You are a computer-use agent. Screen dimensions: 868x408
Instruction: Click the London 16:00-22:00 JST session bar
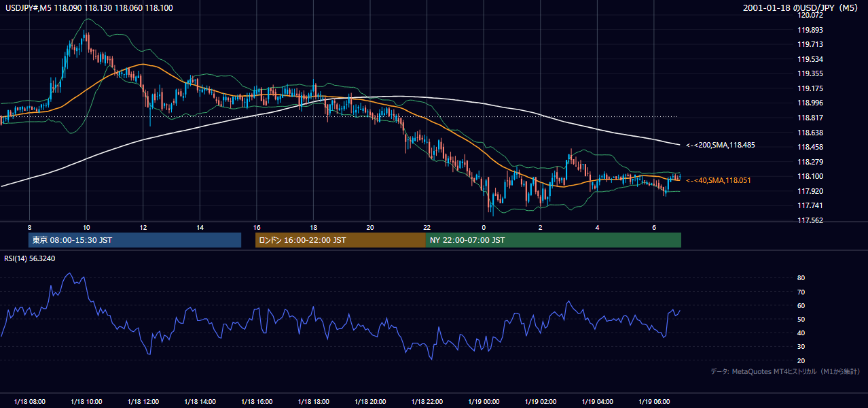tap(340, 240)
